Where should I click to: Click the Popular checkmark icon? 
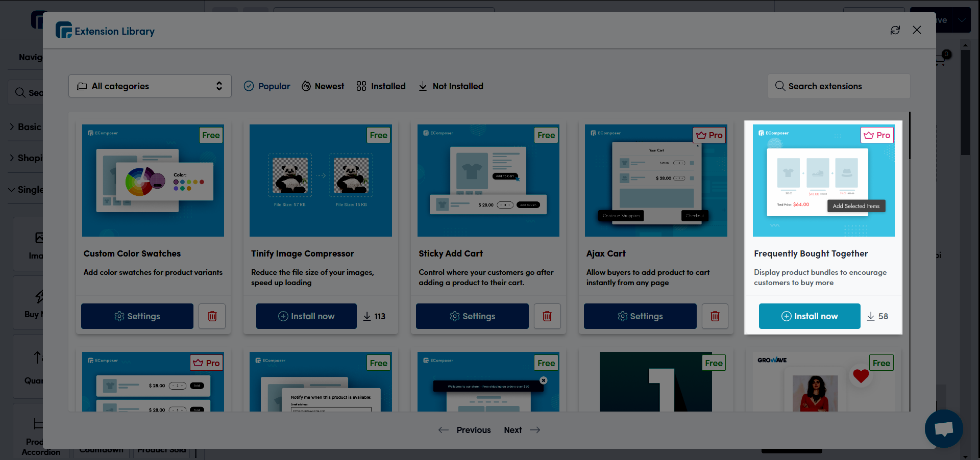[249, 86]
